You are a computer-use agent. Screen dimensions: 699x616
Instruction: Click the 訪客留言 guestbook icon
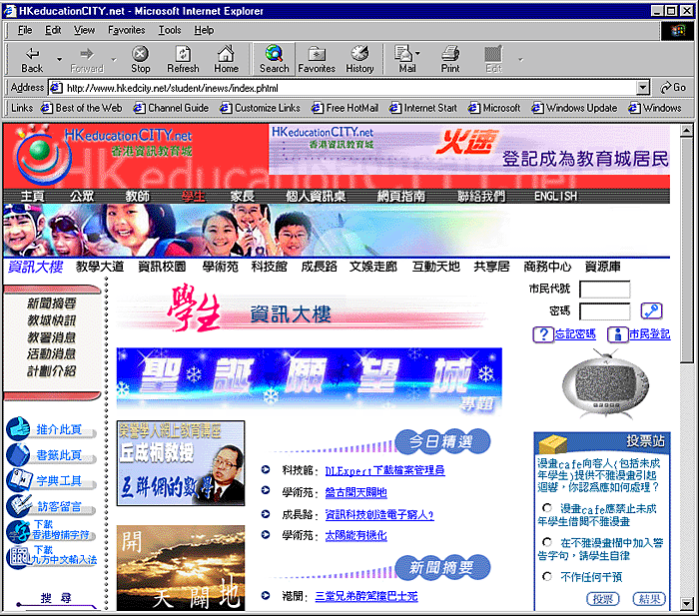pyautogui.click(x=19, y=506)
